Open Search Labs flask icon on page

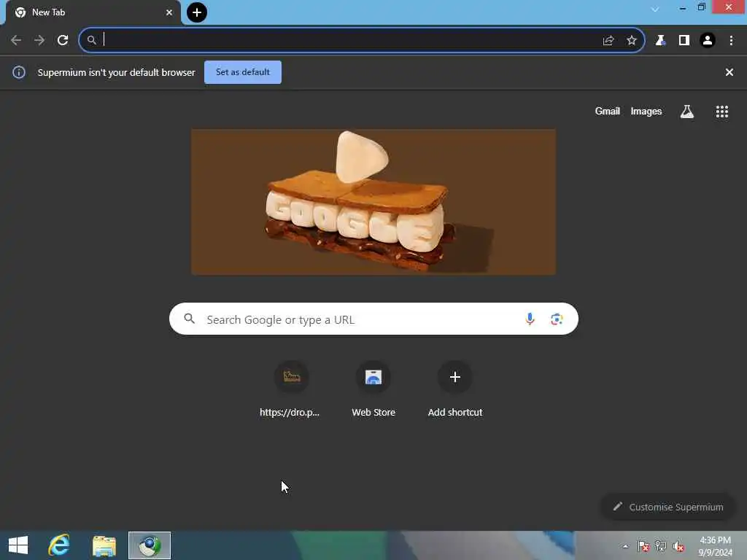click(x=687, y=112)
